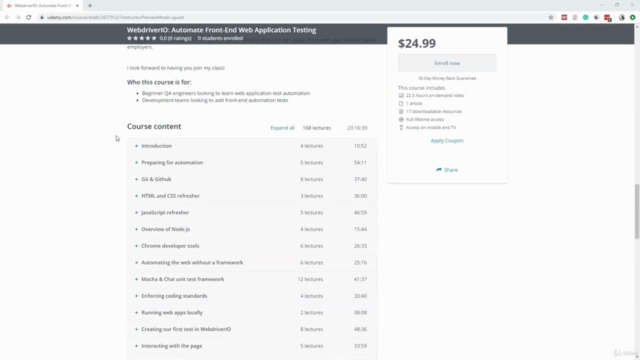Click the 0 students enrolled text
Viewport: 640px width, 360px height.
coord(220,38)
